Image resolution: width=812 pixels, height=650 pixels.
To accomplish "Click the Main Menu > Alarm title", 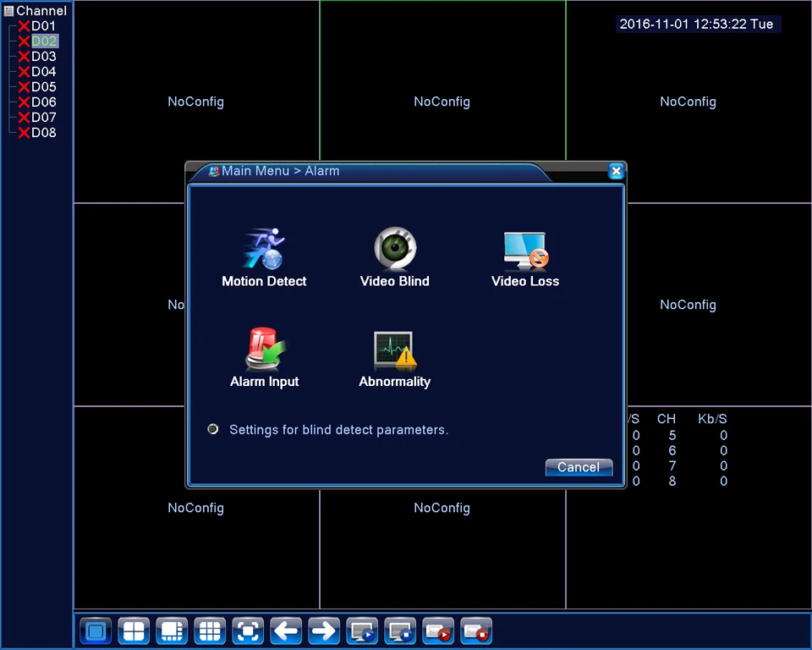I will pyautogui.click(x=280, y=171).
